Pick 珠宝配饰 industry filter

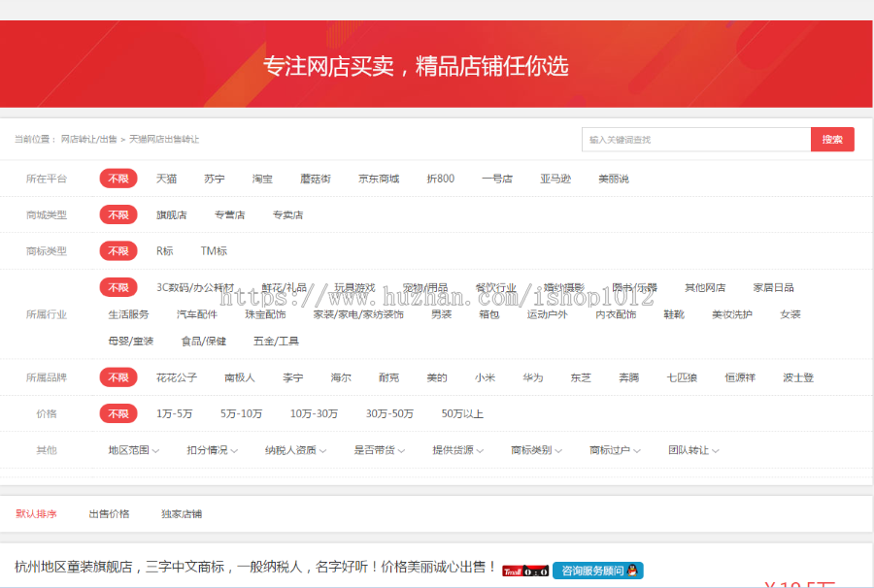click(265, 314)
